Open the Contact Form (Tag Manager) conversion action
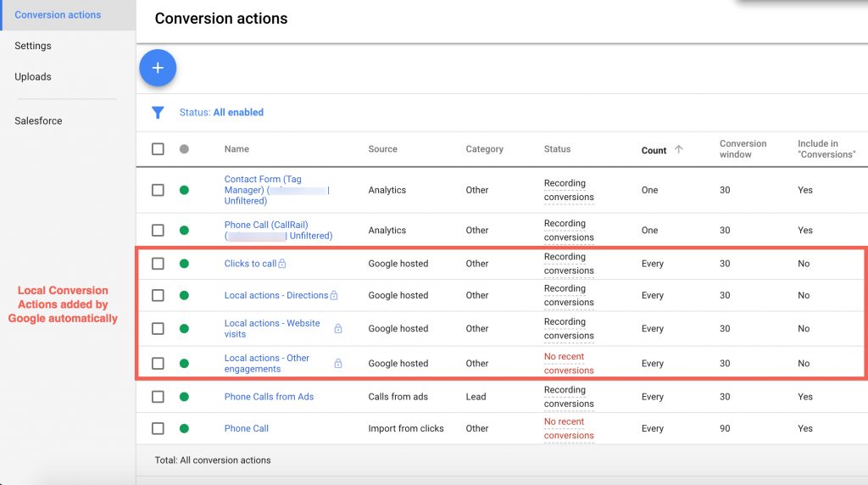The height and width of the screenshot is (485, 868). pos(277,190)
